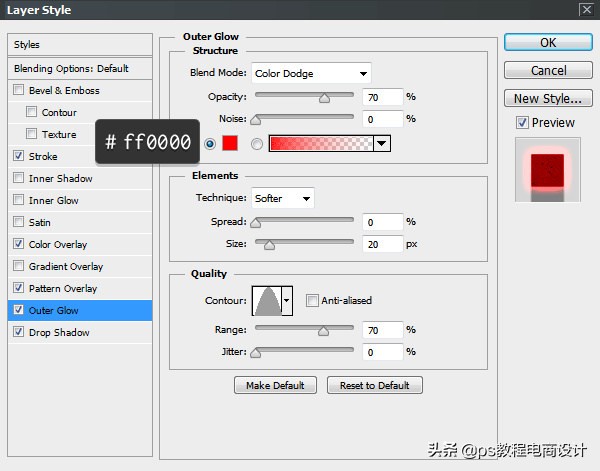
Task: Confirm with the OK button
Action: (x=548, y=42)
